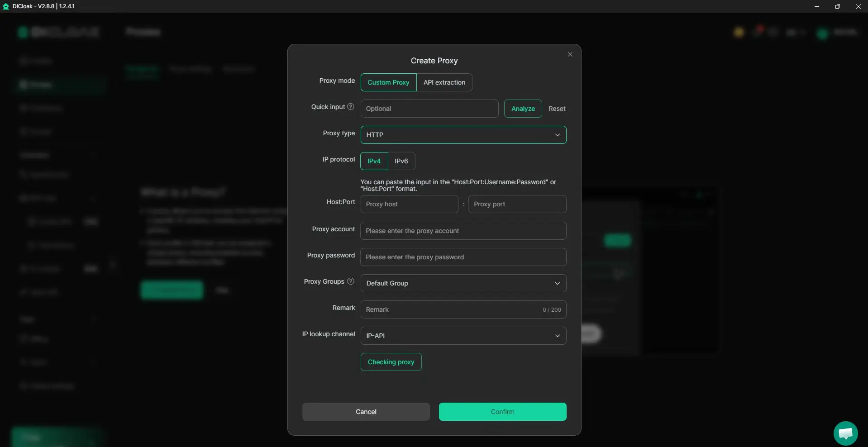Expand the IP lookup channel dropdown
The image size is (868, 447).
click(x=463, y=336)
